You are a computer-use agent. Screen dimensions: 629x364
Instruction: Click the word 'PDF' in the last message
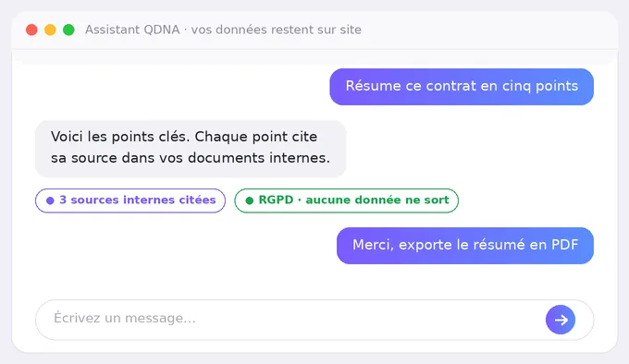(x=564, y=245)
